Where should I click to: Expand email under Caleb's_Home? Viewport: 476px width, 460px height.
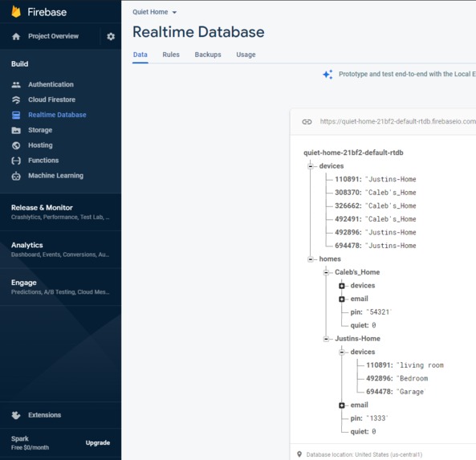coord(341,299)
